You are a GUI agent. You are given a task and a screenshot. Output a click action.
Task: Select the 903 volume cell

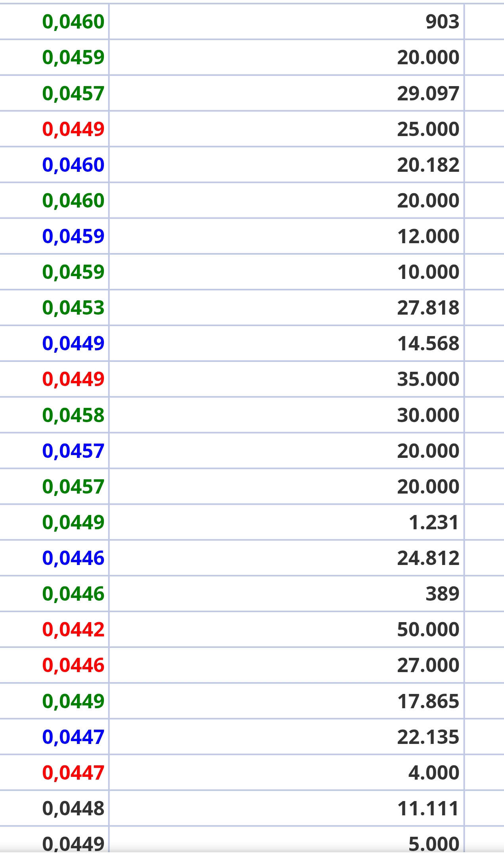[286, 21]
